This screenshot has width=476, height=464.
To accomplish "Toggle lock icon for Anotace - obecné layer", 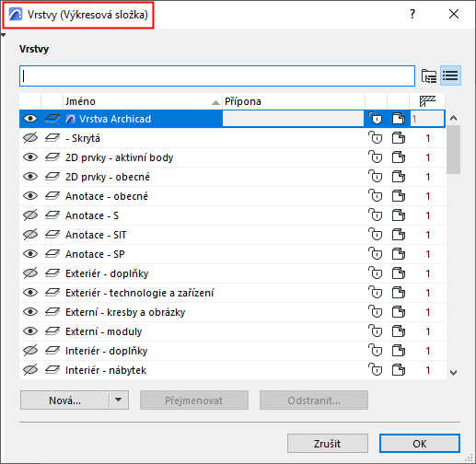I will point(376,196).
